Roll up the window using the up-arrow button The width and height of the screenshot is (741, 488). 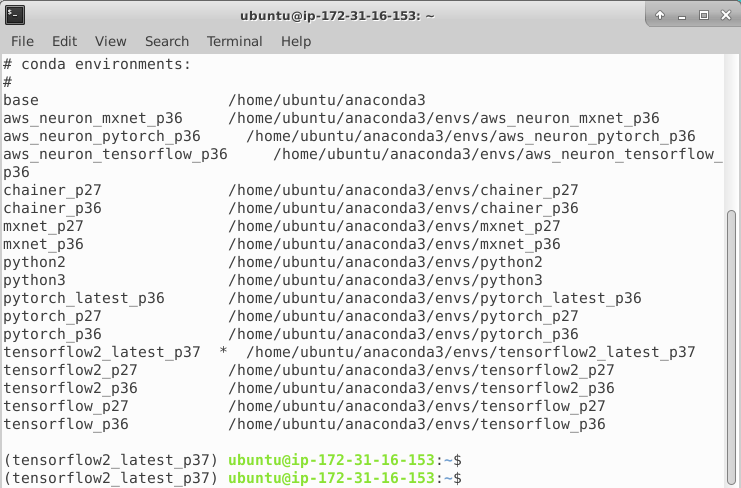coord(661,15)
